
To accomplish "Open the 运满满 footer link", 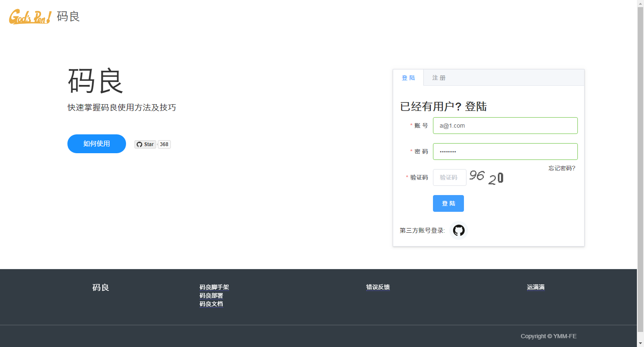I will [x=536, y=287].
